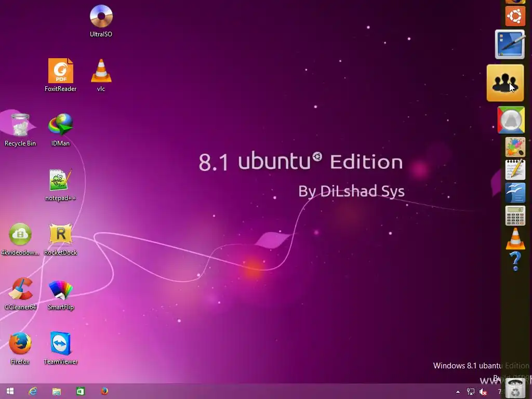Launch CCleaner64 from the desktop
The image size is (532, 399).
coord(20,294)
